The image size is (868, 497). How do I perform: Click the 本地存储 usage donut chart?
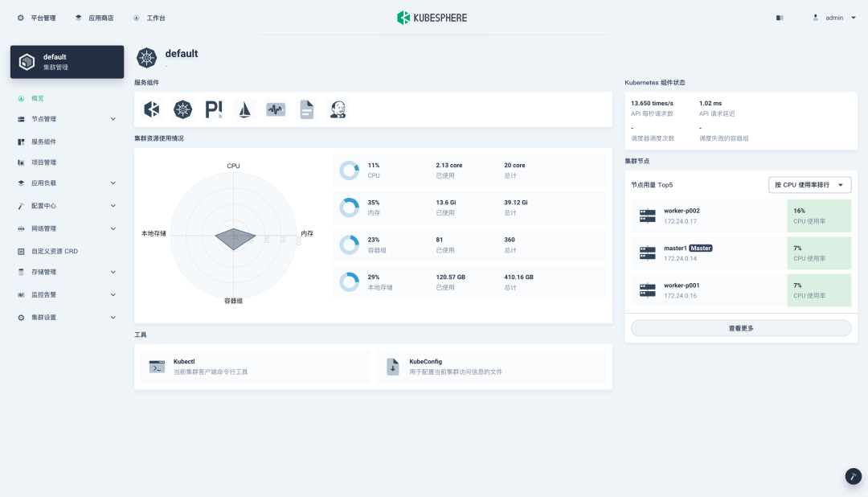(x=350, y=282)
